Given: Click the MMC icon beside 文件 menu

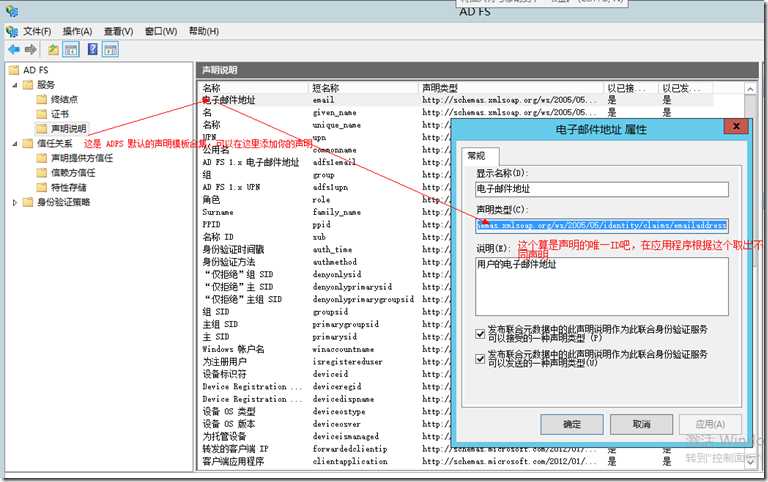Looking at the screenshot, I should (12, 31).
